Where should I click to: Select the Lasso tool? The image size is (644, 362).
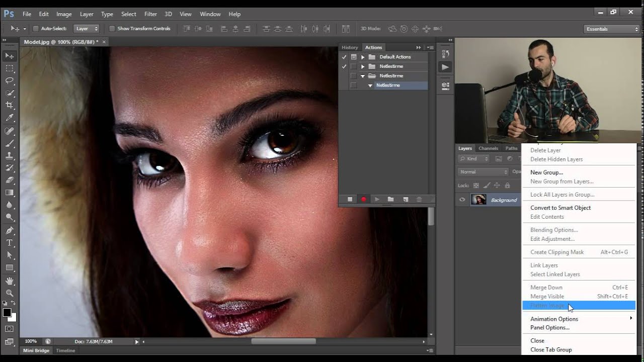[10, 80]
